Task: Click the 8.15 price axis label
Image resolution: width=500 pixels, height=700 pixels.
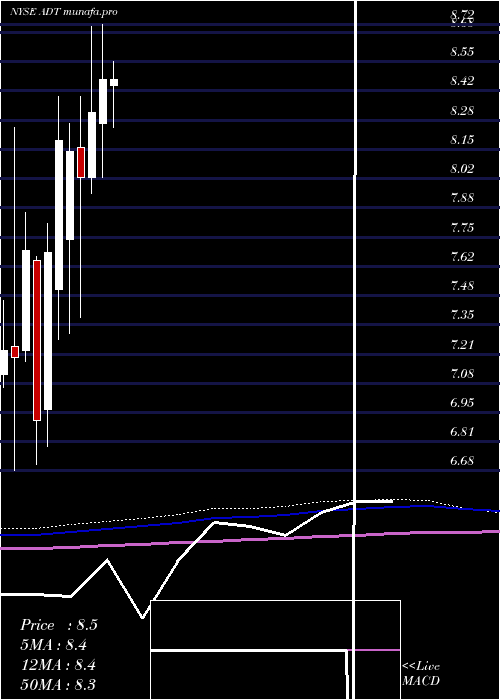Action: click(x=462, y=140)
